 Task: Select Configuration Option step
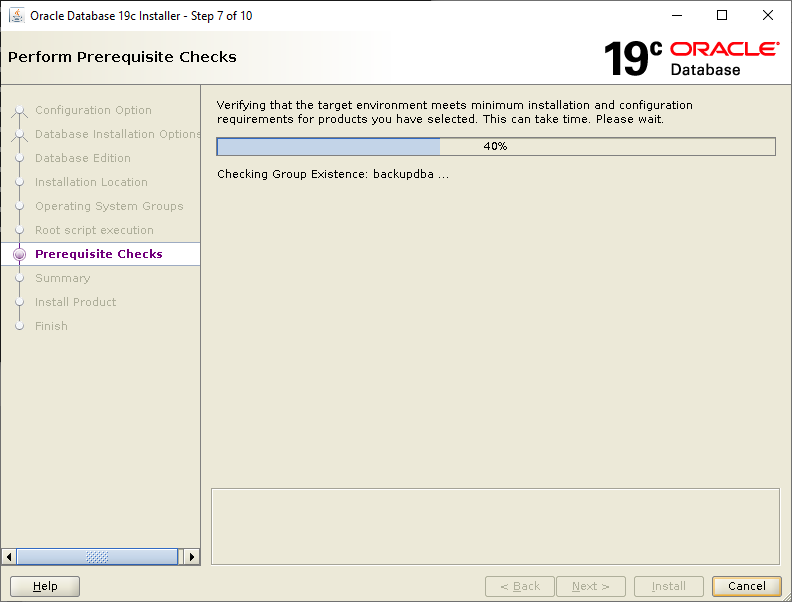[x=93, y=110]
